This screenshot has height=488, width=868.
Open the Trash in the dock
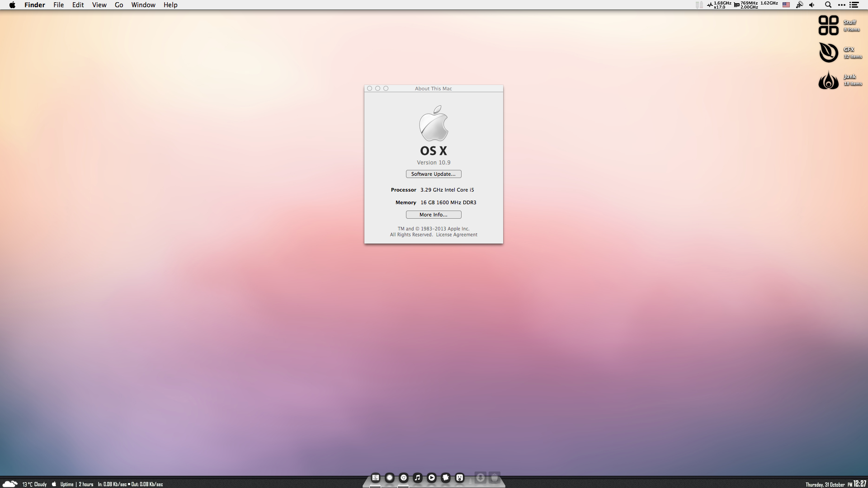click(x=495, y=478)
